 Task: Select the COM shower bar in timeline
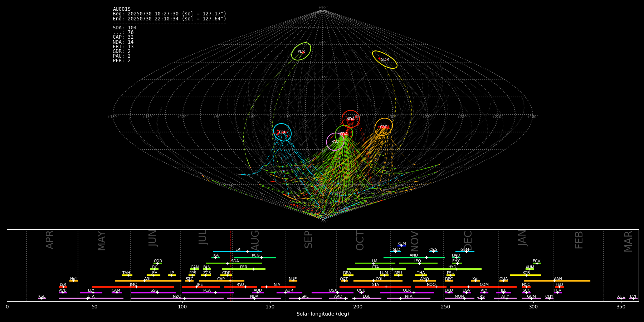pyautogui.click(x=483, y=287)
